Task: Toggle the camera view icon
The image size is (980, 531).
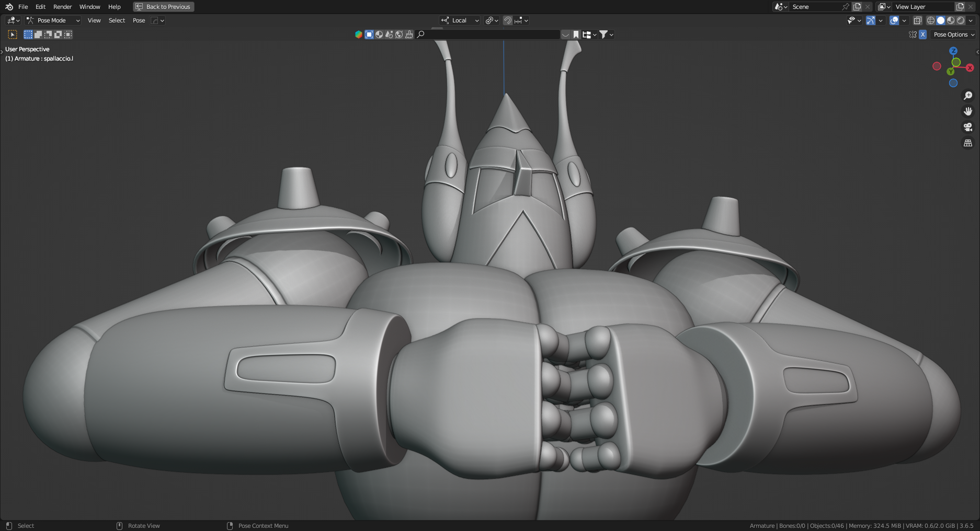Action: pyautogui.click(x=968, y=127)
